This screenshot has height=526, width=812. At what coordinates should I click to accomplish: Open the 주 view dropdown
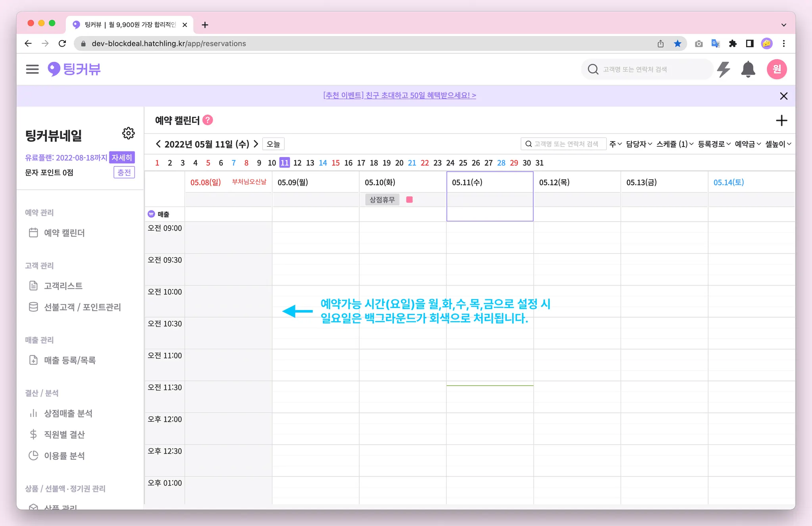(x=615, y=144)
